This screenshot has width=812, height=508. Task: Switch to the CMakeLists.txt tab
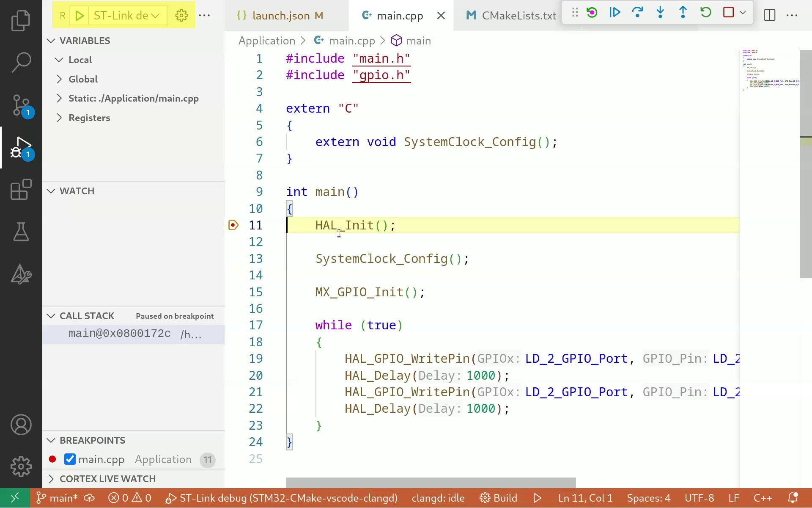(518, 16)
